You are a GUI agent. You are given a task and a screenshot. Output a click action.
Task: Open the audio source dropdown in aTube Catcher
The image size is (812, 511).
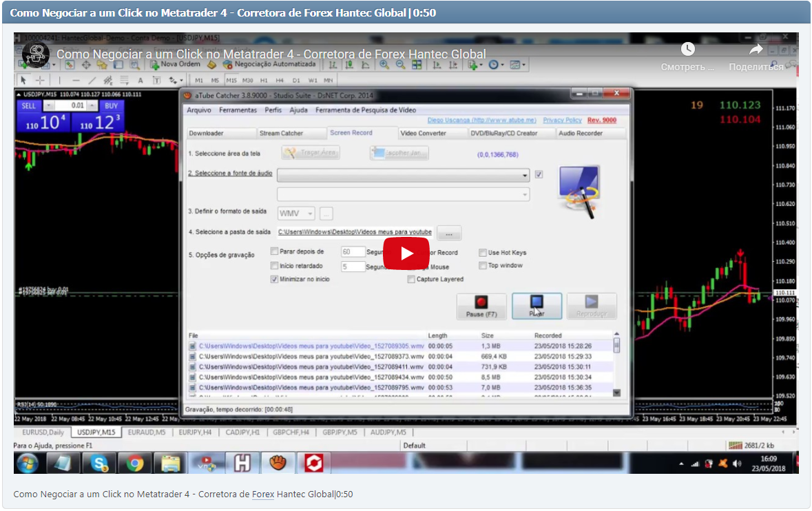525,174
